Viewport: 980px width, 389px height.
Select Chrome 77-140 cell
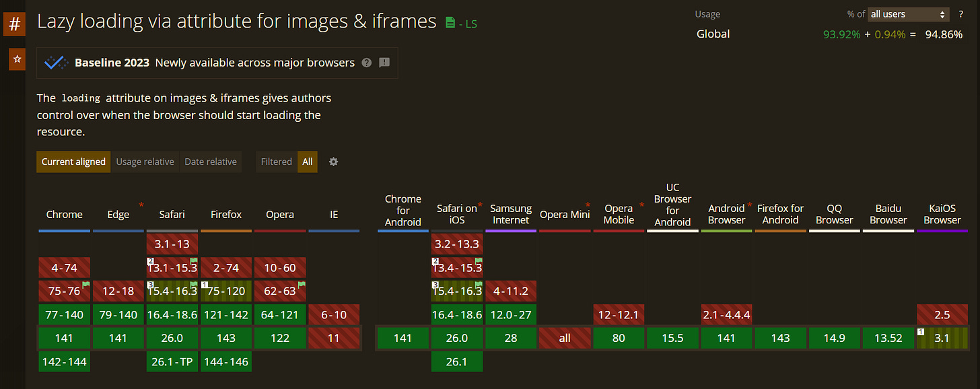coord(65,314)
